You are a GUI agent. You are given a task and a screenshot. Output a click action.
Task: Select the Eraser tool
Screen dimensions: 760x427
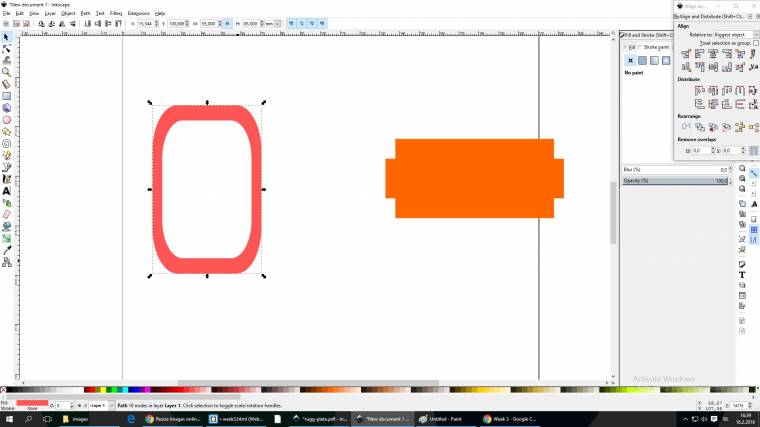(6, 215)
